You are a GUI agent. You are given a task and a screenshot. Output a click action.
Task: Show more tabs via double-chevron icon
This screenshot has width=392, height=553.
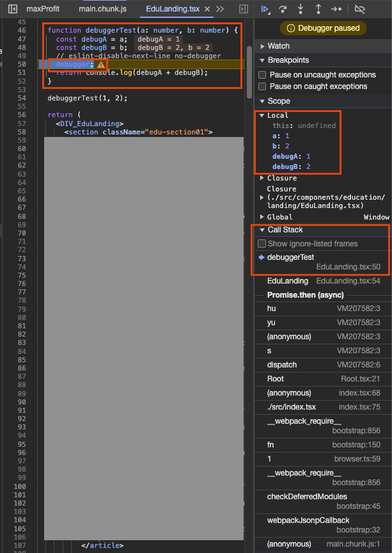tap(220, 9)
